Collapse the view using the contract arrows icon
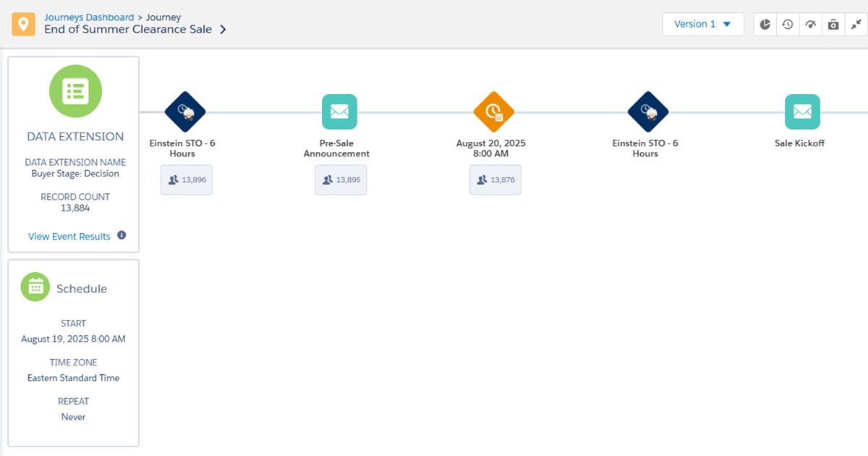This screenshot has height=456, width=868. pos(856,24)
